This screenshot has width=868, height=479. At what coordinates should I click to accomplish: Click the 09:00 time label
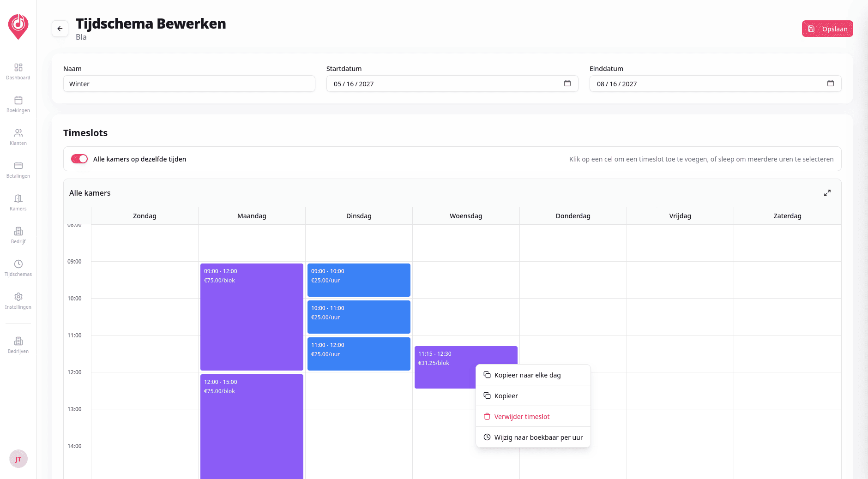(74, 261)
